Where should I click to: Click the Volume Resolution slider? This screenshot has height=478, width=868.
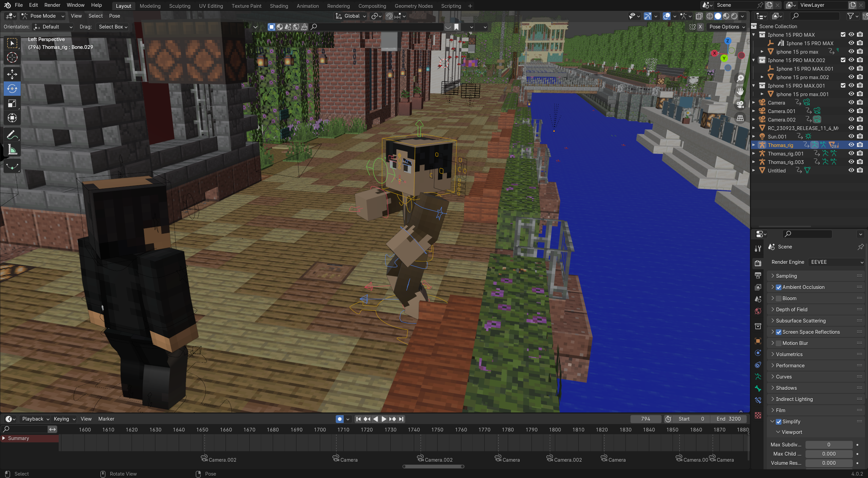829,463
